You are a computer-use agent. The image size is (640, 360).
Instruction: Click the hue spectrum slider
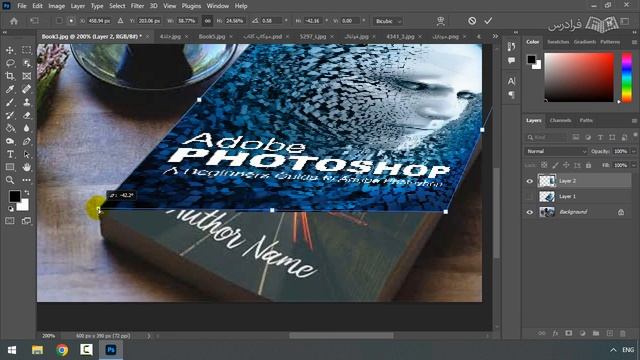[x=627, y=77]
